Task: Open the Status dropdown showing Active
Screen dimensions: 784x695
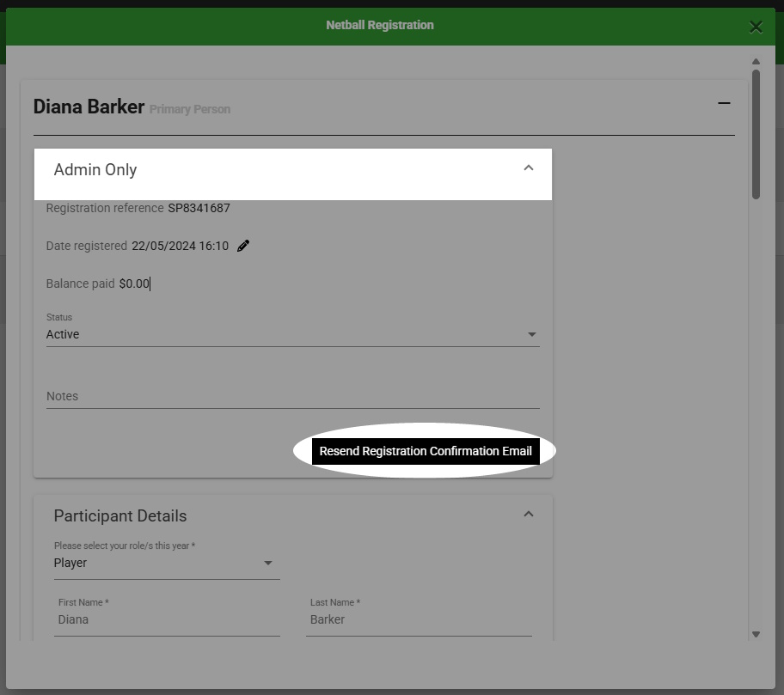Action: tap(292, 334)
